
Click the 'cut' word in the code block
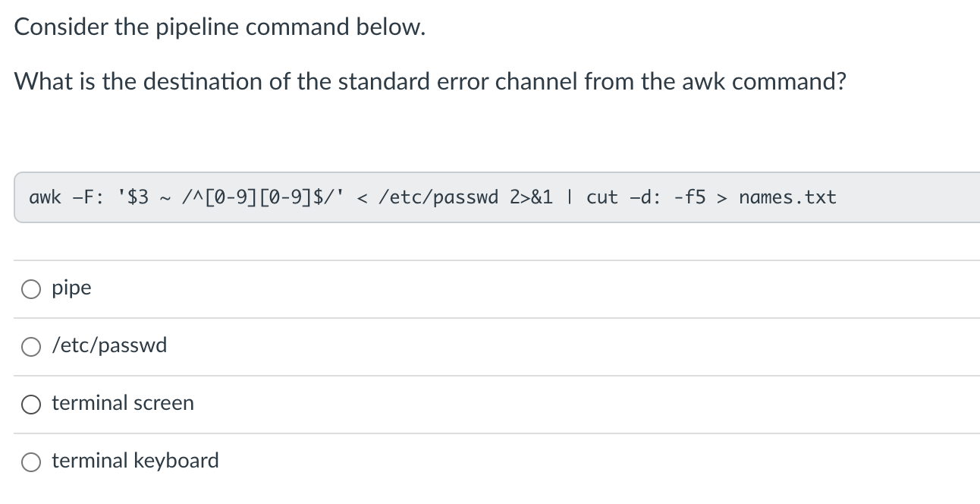[x=602, y=198]
